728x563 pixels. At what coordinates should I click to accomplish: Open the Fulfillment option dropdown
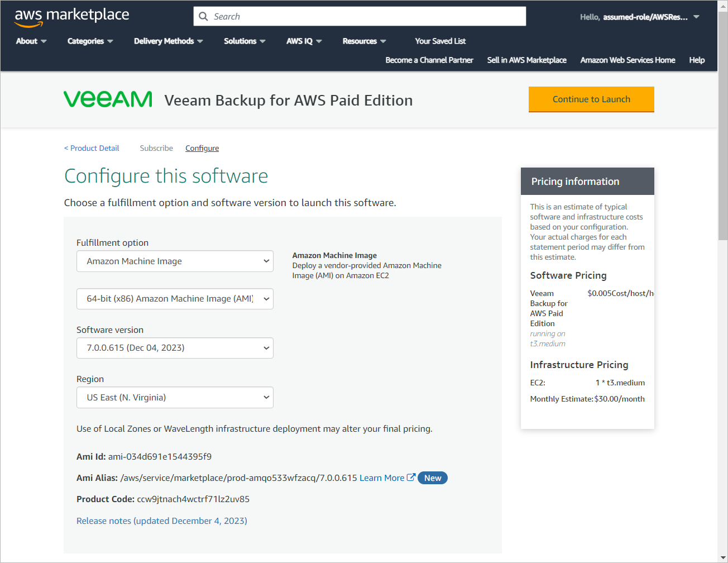[175, 261]
